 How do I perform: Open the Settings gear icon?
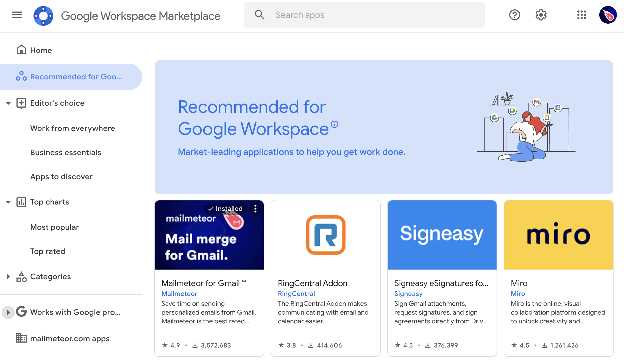point(541,15)
